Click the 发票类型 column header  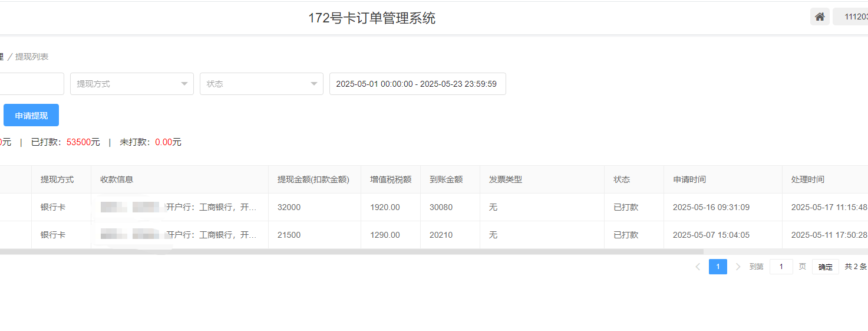coord(506,179)
